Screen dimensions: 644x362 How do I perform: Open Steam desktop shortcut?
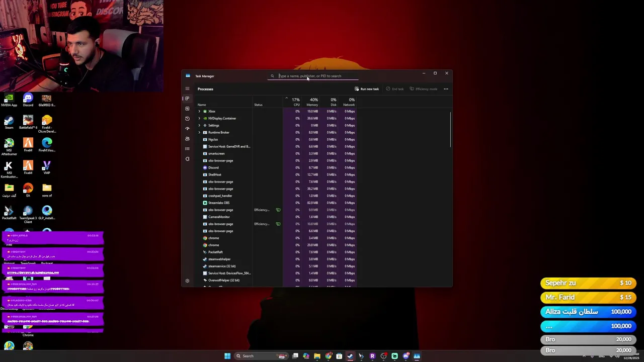click(x=9, y=123)
